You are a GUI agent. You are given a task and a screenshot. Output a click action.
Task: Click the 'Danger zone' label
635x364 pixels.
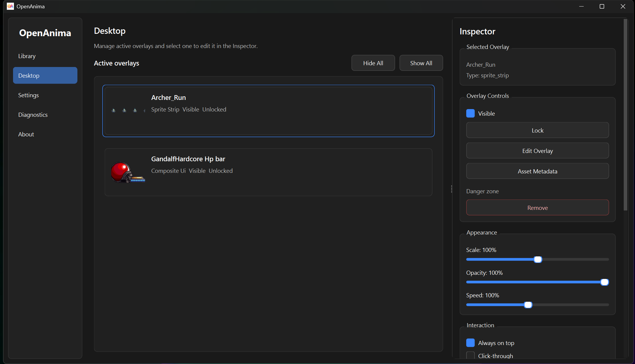click(x=483, y=191)
